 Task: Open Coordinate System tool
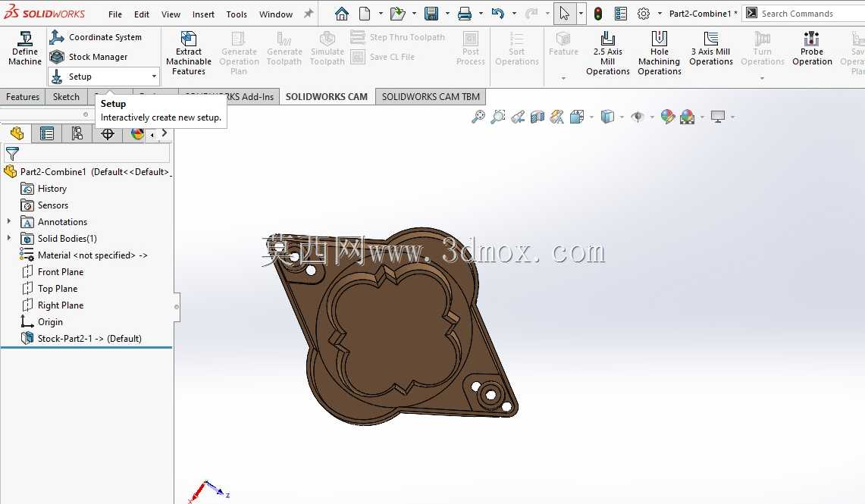96,37
